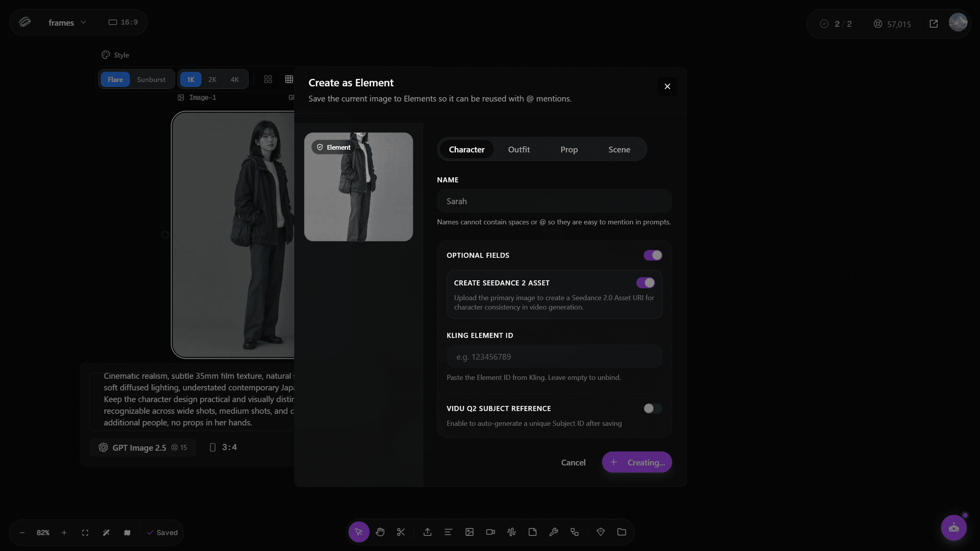This screenshot has height=551, width=980.
Task: Open the diamond gem icon
Action: 601,532
